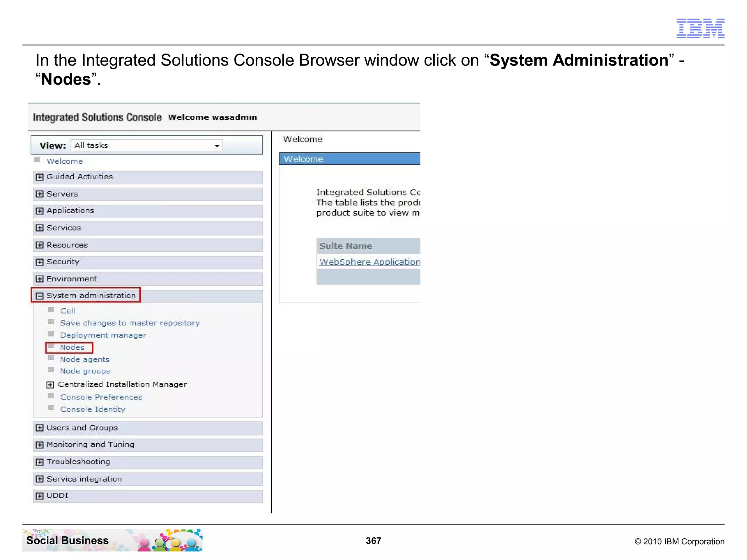747x560 pixels.
Task: Expand the Applications section
Action: (40, 211)
